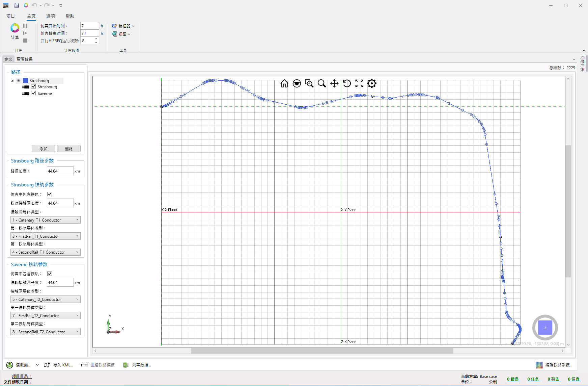588x386 pixels.
Task: Click the 添加 button
Action: 44,149
